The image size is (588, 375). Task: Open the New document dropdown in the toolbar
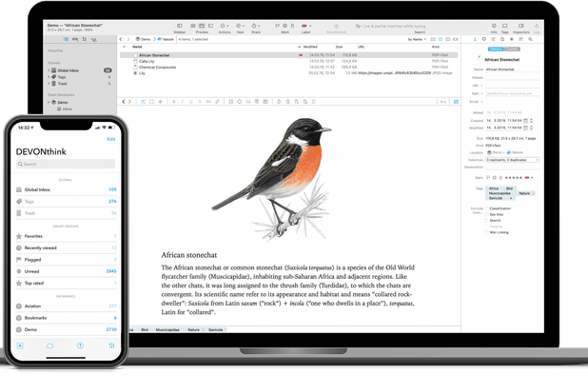pyautogui.click(x=240, y=26)
